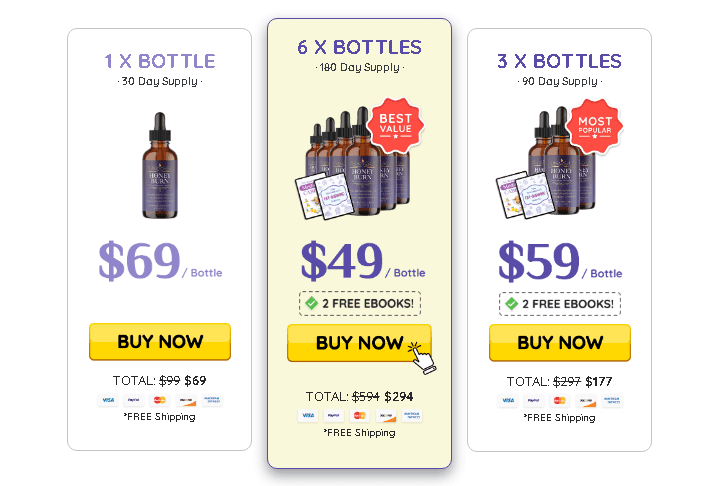The width and height of the screenshot is (704, 486).
Task: Click Buy Now for 1 bottle
Action: click(x=159, y=341)
